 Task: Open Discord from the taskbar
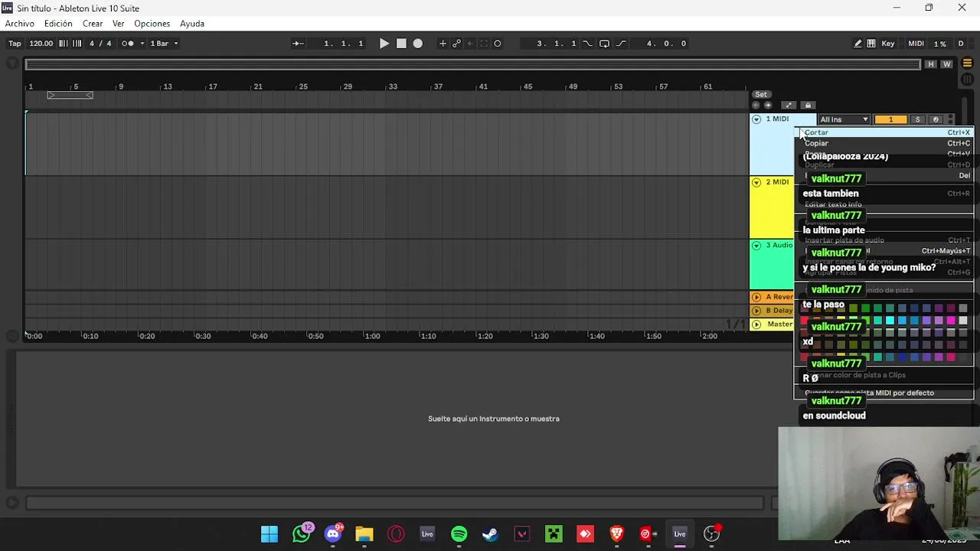[x=333, y=534]
